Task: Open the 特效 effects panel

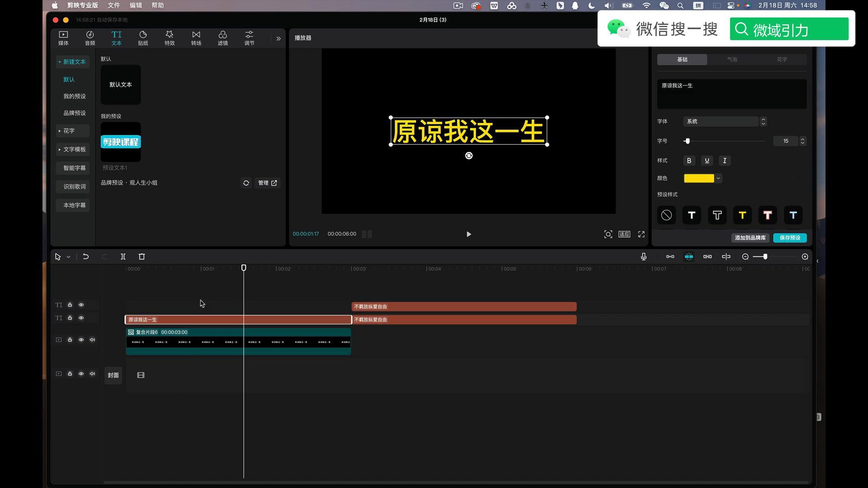Action: point(170,38)
